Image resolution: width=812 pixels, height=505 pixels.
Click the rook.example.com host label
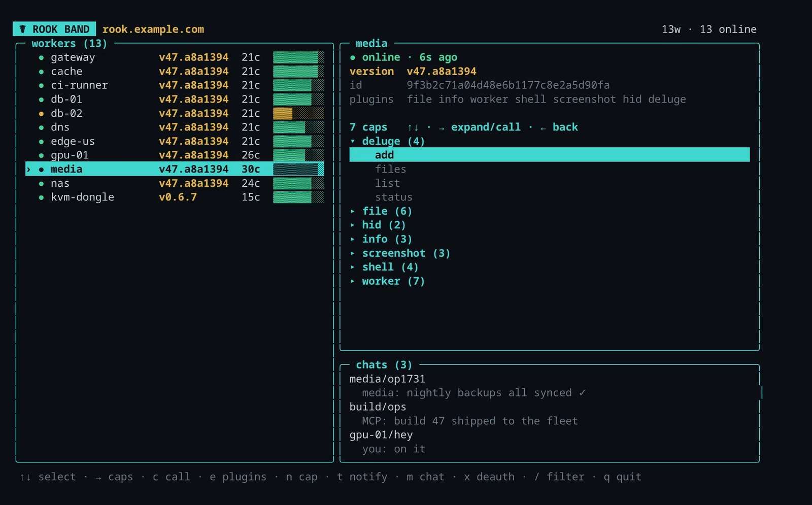coord(153,29)
